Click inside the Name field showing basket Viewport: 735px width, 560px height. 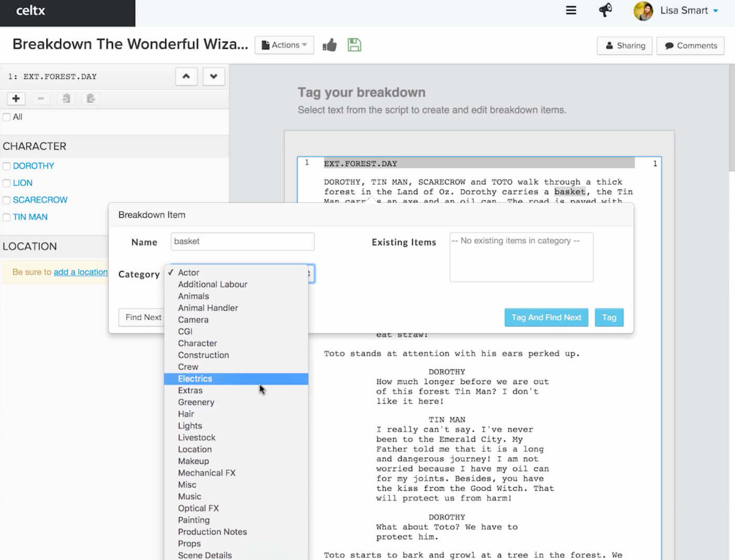pos(242,241)
